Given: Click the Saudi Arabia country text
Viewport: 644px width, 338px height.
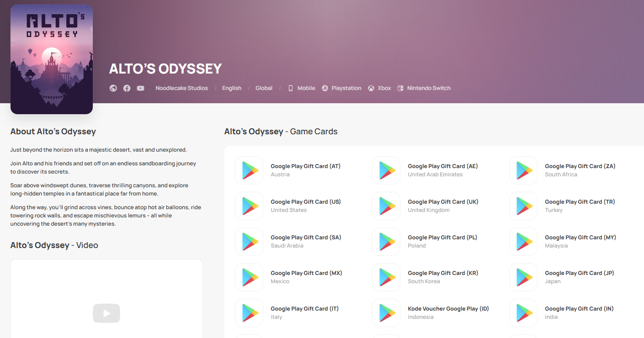Looking at the screenshot, I should tap(287, 246).
